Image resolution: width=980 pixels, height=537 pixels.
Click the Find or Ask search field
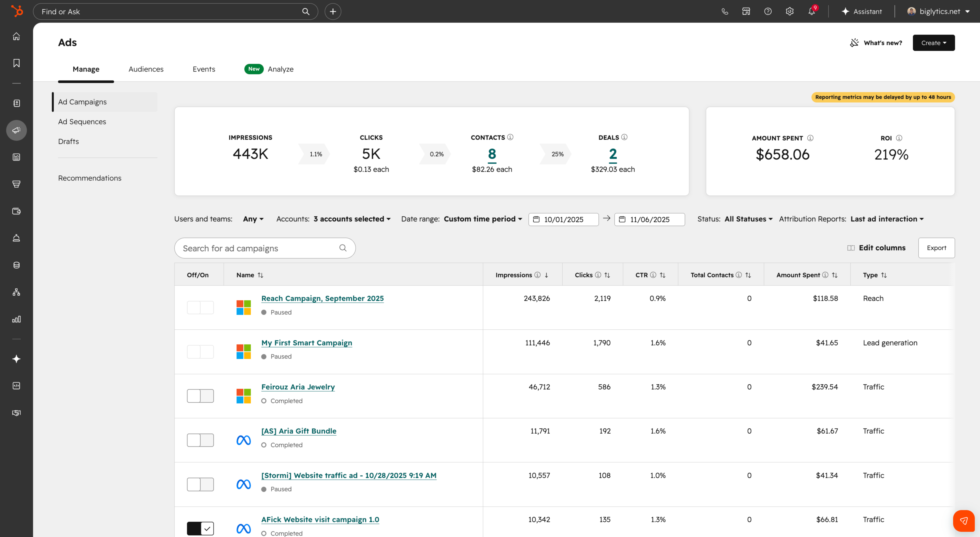pos(175,11)
